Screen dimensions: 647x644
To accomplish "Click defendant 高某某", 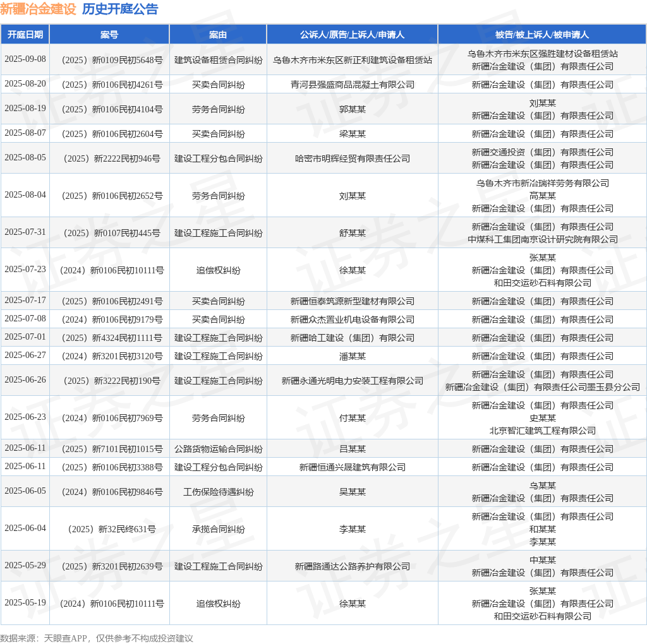I will (x=543, y=196).
